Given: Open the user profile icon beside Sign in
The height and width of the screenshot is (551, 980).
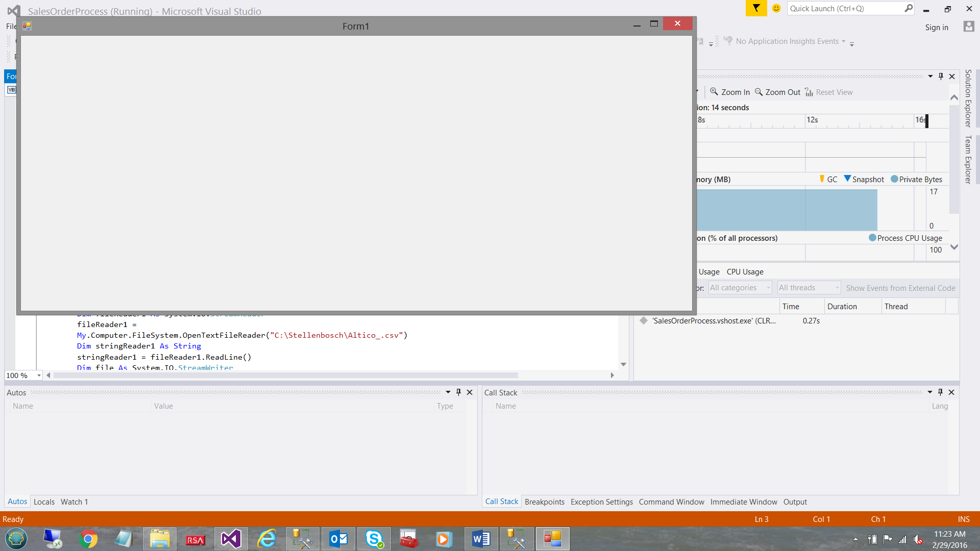Looking at the screenshot, I should point(968,27).
